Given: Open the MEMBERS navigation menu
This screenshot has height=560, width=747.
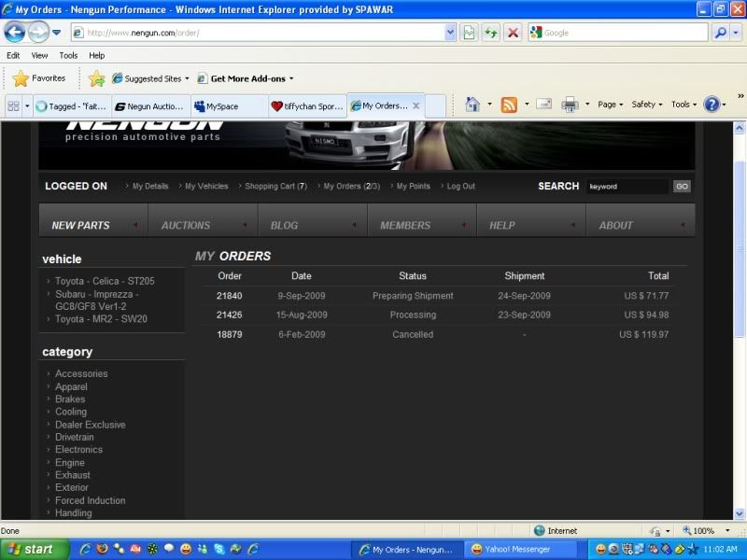Looking at the screenshot, I should coord(422,220).
